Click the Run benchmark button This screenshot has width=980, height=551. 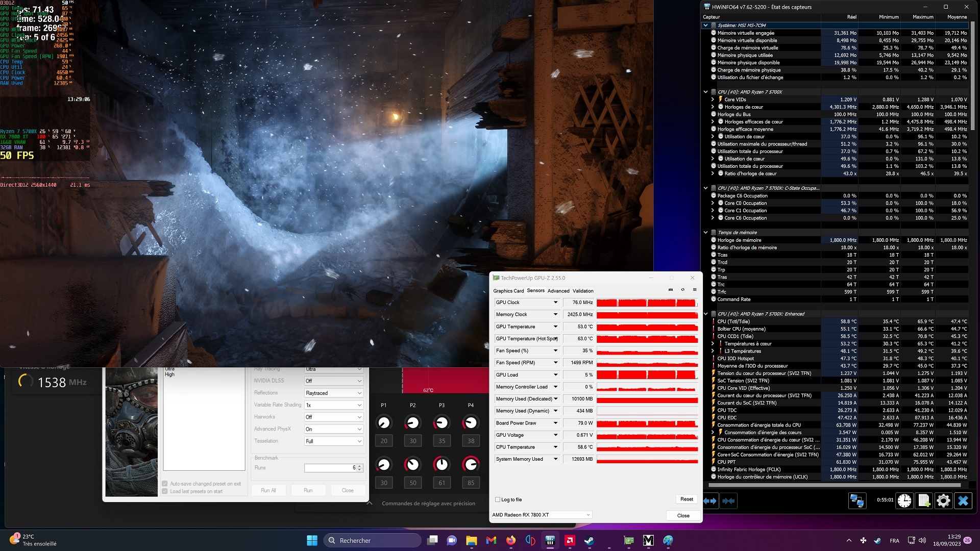308,490
